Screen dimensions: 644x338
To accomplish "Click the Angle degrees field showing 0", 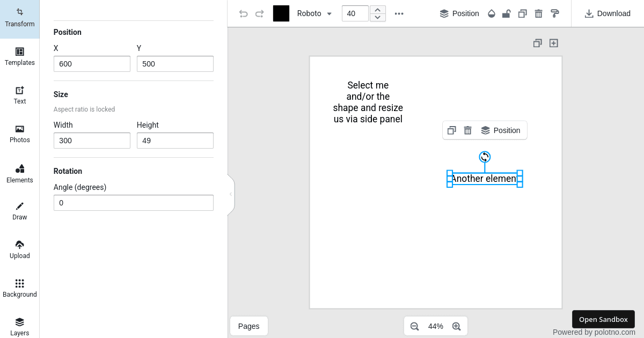I will pyautogui.click(x=134, y=203).
